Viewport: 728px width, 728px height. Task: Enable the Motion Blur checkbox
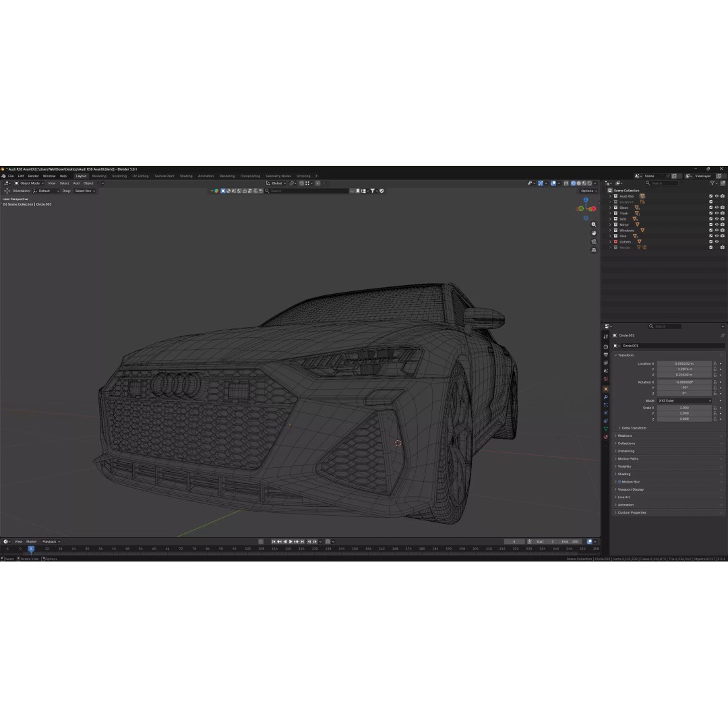coord(619,482)
